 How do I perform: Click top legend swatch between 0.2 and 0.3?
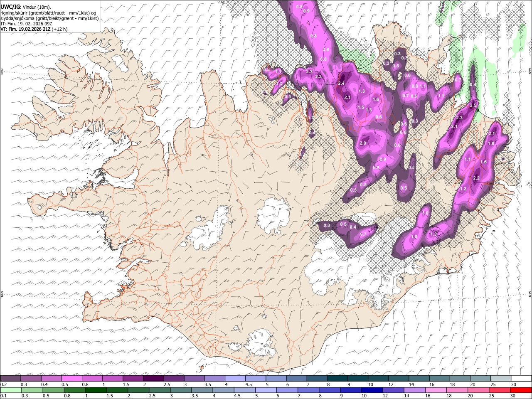(x=10, y=378)
